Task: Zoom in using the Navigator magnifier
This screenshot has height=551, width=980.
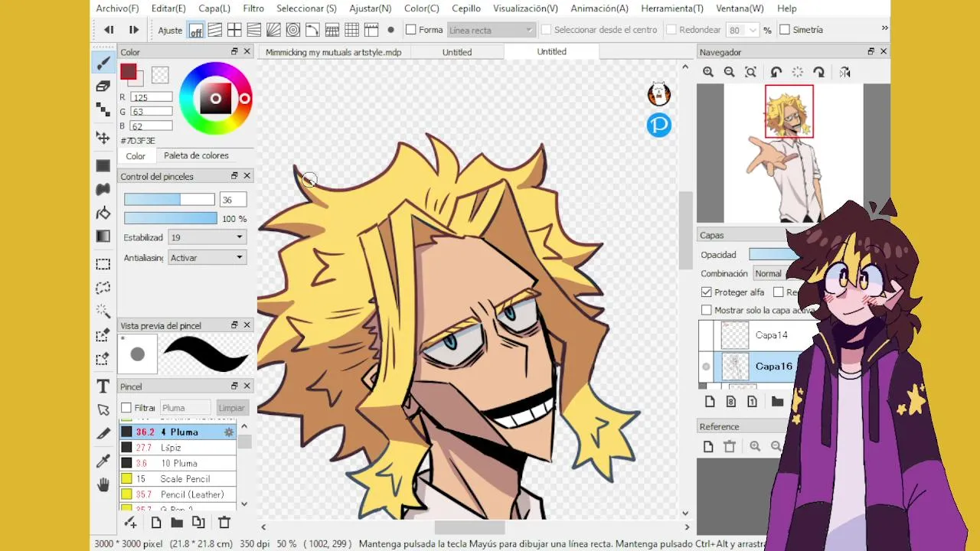Action: pos(708,72)
